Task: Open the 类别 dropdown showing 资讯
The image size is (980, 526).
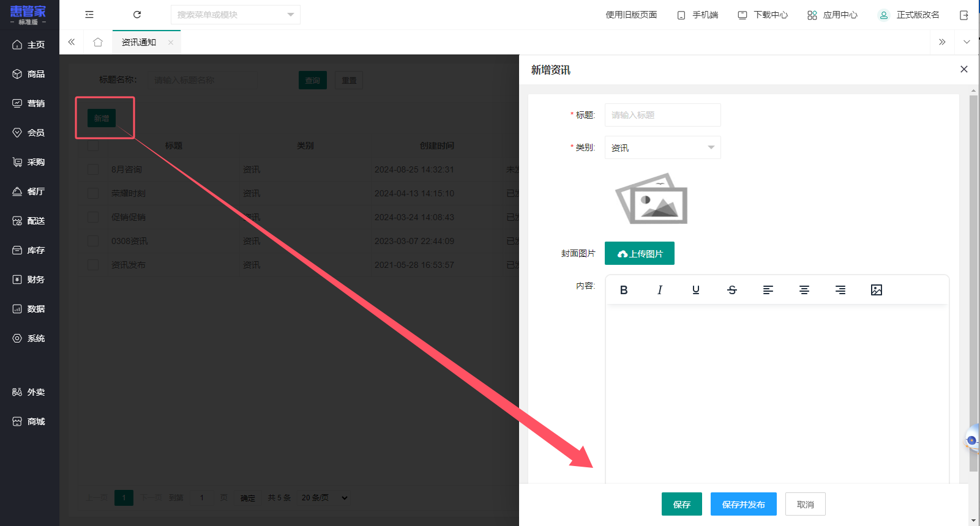Action: tap(663, 147)
